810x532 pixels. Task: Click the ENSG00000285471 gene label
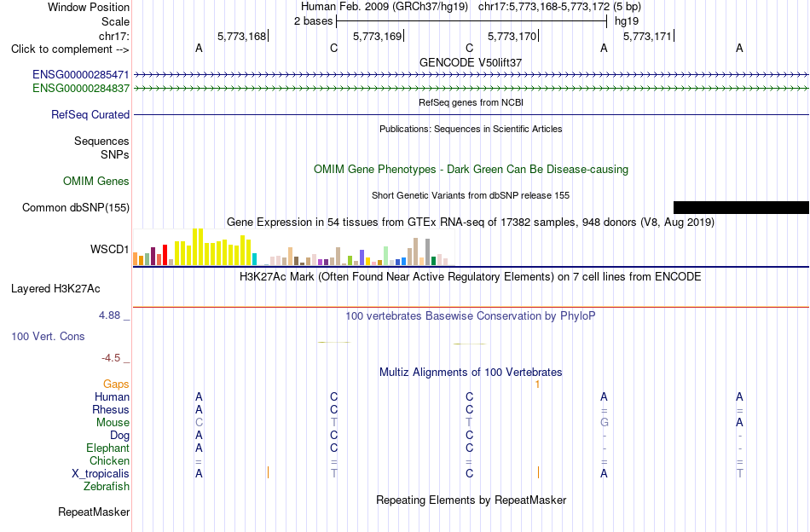pyautogui.click(x=81, y=75)
